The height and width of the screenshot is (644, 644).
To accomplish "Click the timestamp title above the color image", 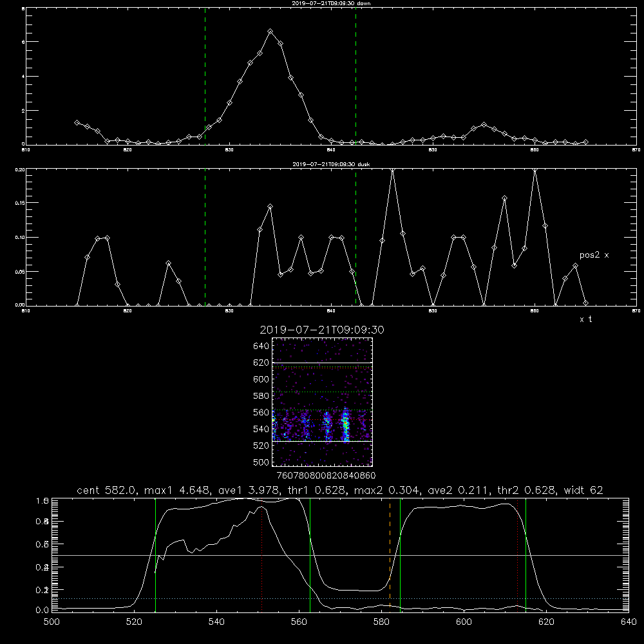I will 322,330.
